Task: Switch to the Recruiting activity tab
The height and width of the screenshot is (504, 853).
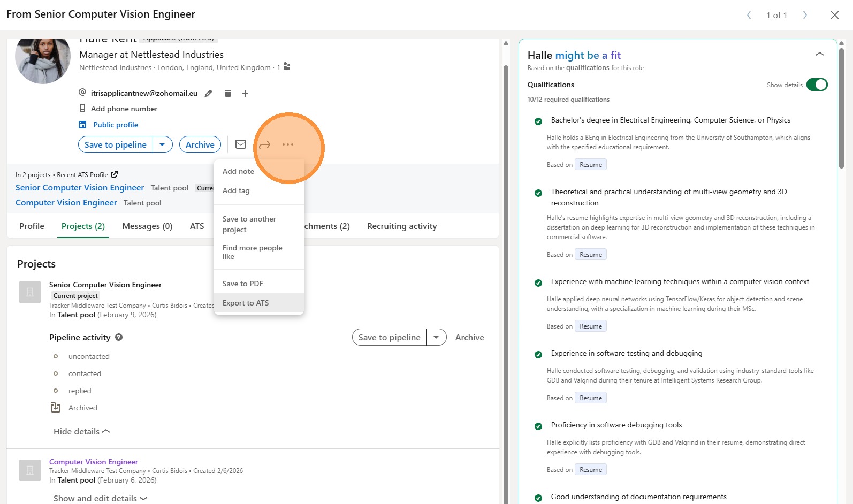Action: click(401, 226)
